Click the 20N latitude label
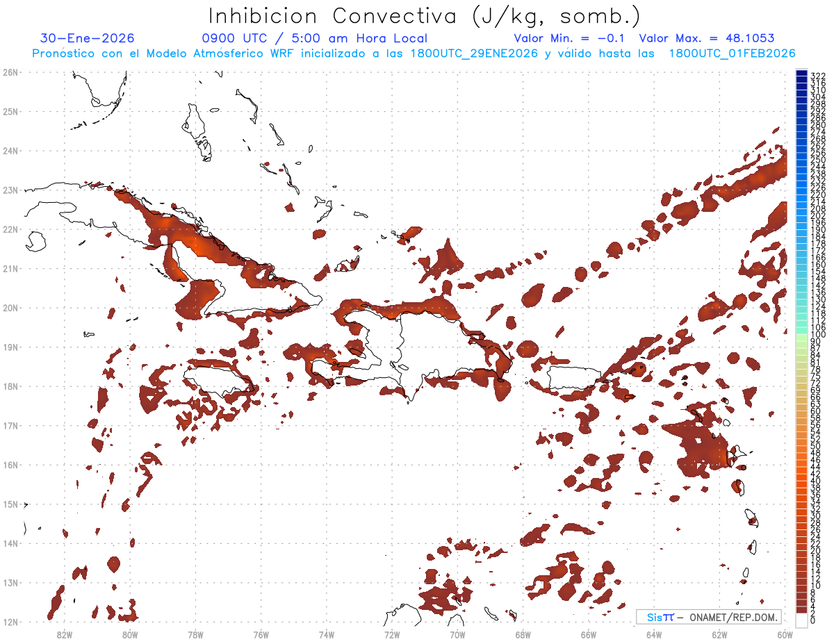Screen dimensions: 834x644 pyautogui.click(x=10, y=308)
